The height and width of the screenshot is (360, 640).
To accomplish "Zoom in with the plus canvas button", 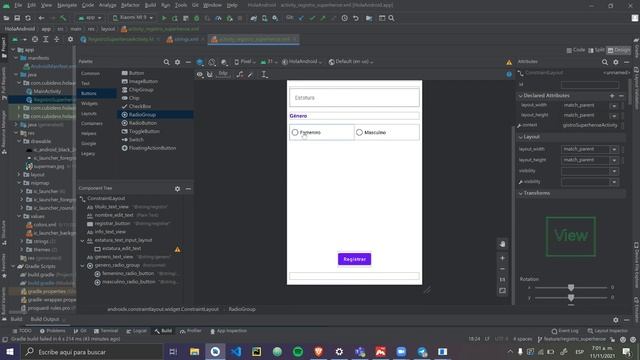I will pos(502,258).
